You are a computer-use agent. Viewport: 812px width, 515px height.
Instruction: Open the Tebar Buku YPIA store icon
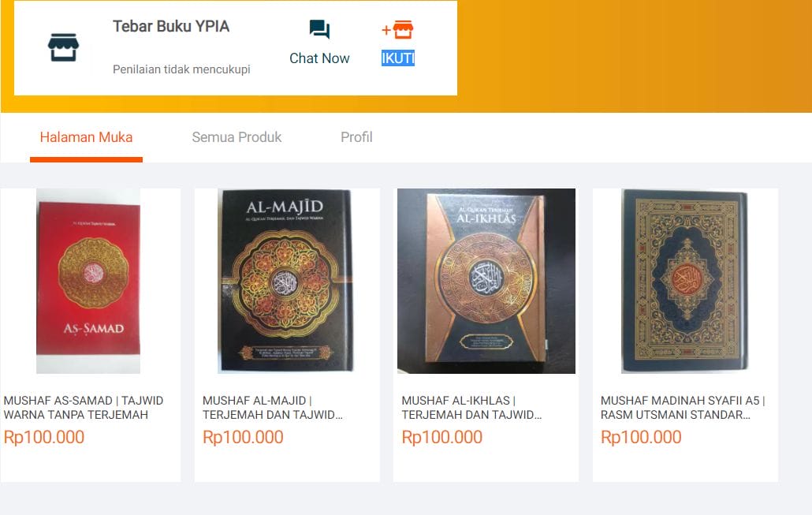[x=63, y=47]
